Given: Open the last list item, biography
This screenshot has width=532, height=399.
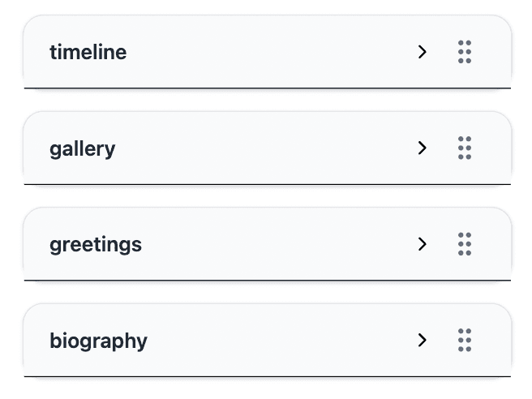Looking at the screenshot, I should 98,341.
